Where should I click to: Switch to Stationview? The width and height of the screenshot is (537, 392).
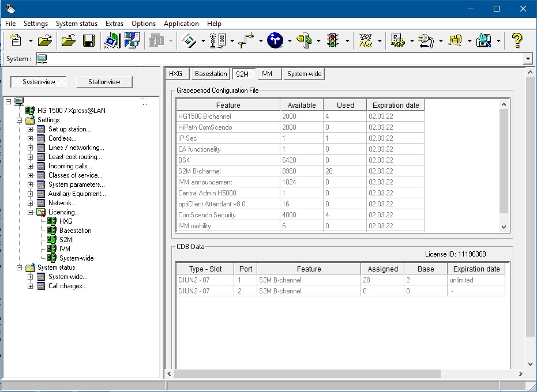104,82
